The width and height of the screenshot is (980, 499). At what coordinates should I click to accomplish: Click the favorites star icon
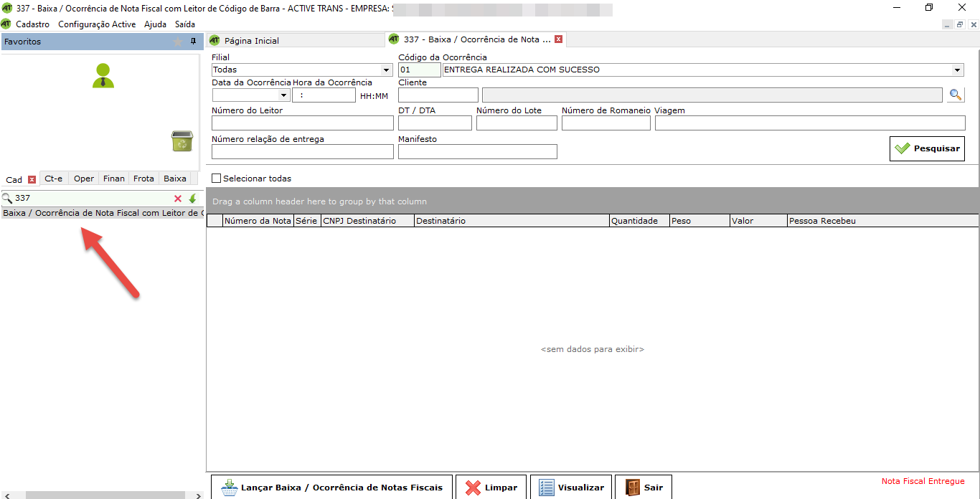tap(178, 42)
